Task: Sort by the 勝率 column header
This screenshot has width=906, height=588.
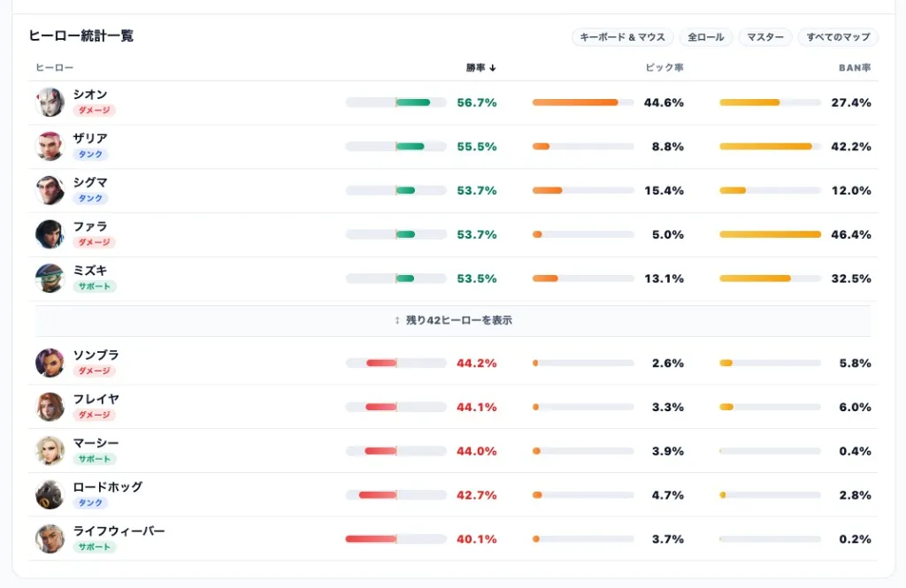Action: point(480,67)
